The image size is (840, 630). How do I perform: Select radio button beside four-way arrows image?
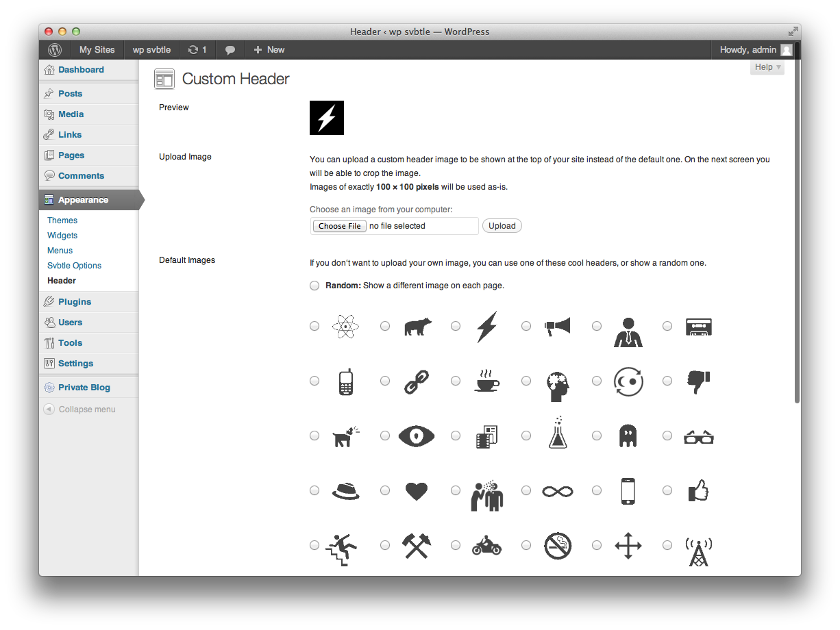597,545
